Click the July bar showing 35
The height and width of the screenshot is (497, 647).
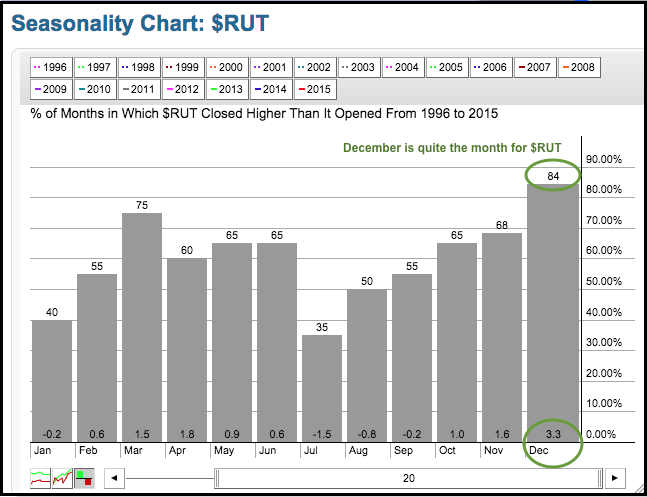pos(323,390)
